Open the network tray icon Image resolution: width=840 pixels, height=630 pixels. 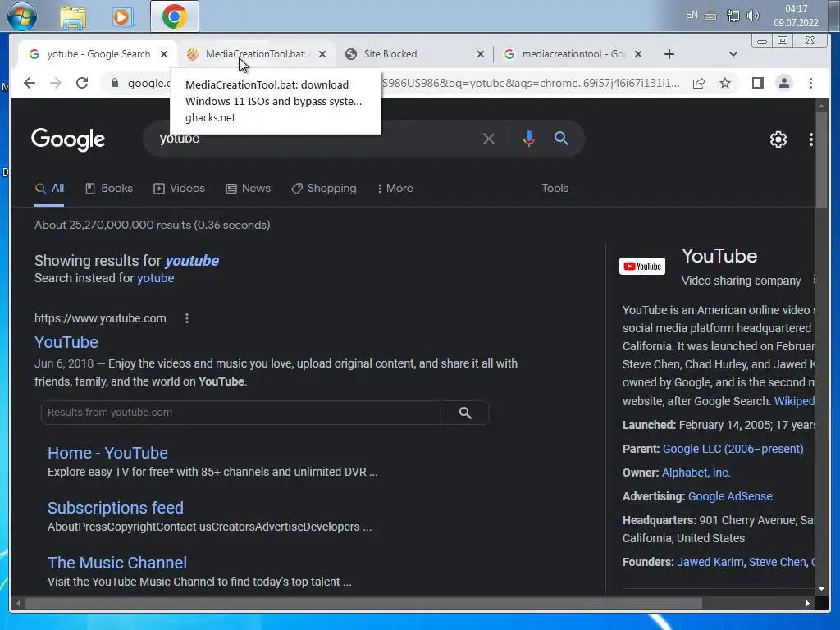click(733, 15)
